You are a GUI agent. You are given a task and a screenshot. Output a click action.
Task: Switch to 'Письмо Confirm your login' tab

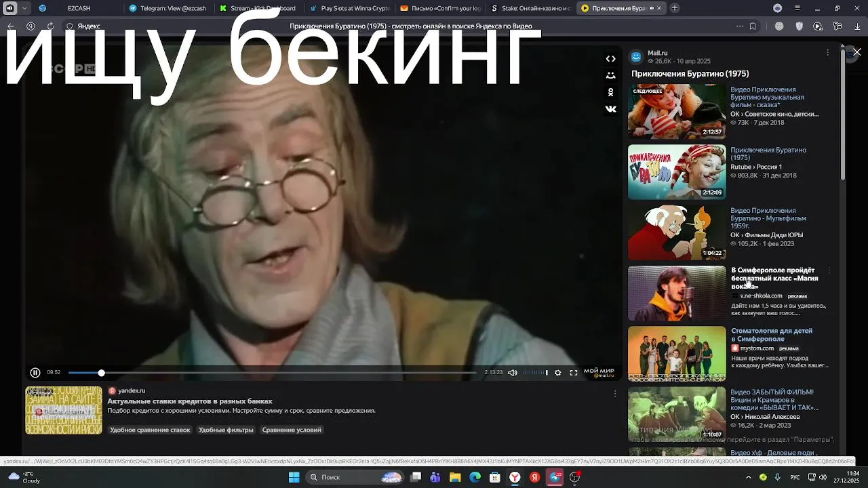(439, 8)
